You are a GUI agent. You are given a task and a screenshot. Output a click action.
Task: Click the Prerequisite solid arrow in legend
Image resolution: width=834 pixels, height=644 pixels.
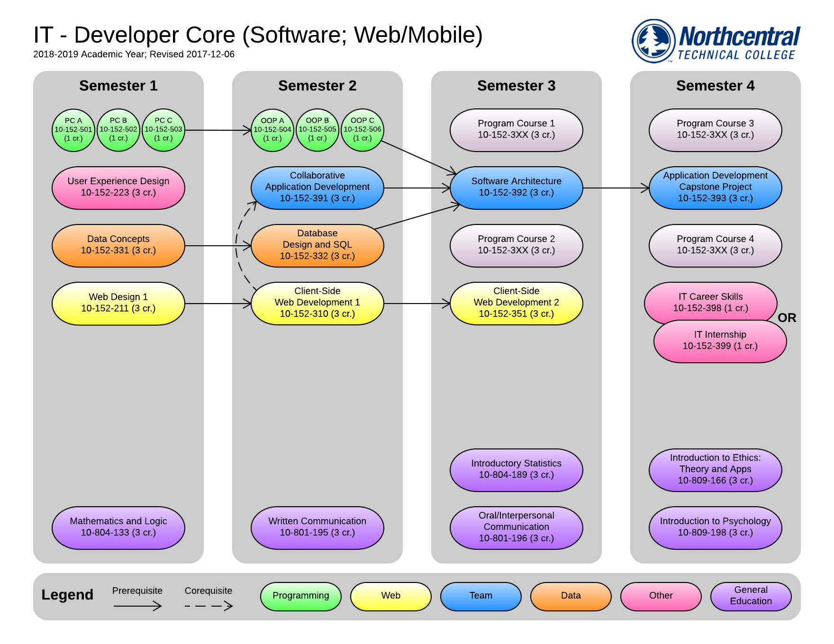(137, 606)
